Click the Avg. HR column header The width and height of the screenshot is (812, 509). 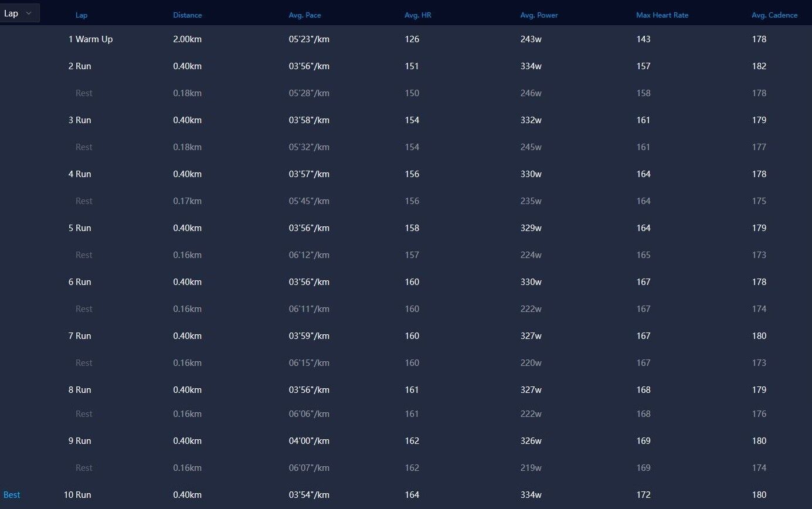tap(418, 15)
